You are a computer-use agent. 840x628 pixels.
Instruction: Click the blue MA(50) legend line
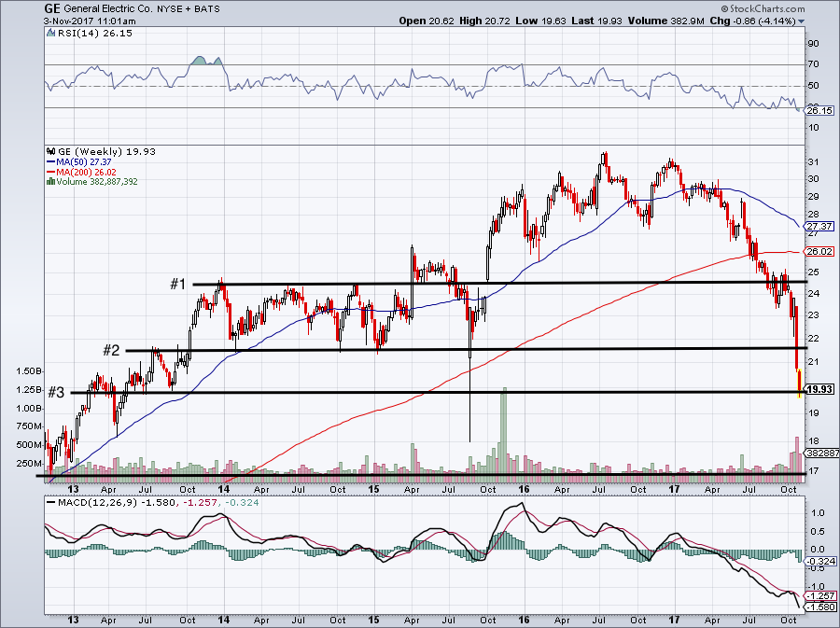pyautogui.click(x=51, y=162)
